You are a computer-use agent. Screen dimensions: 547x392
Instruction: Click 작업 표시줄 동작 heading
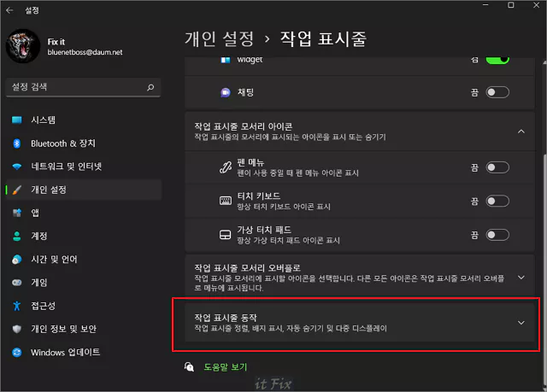coord(226,318)
